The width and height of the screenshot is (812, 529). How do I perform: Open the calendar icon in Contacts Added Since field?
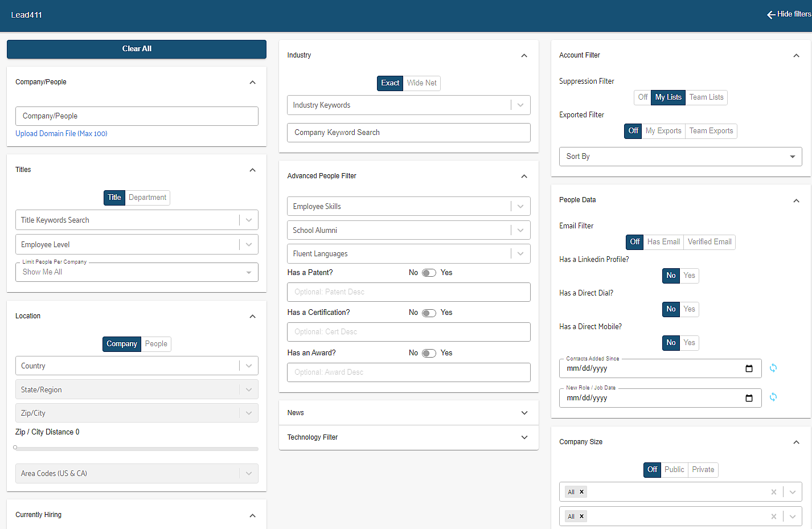[x=749, y=368]
